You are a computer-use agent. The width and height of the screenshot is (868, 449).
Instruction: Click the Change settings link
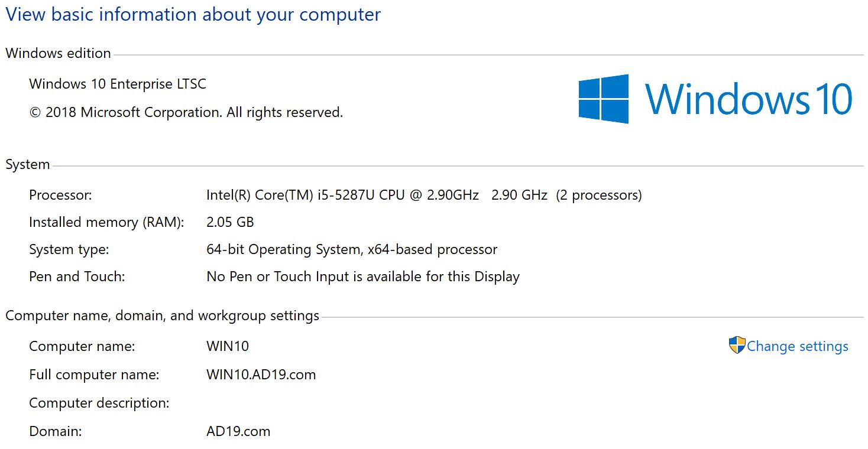pyautogui.click(x=797, y=346)
